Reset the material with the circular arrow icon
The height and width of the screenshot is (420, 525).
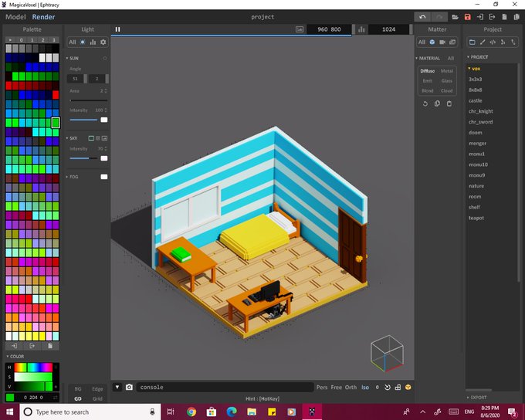[425, 103]
